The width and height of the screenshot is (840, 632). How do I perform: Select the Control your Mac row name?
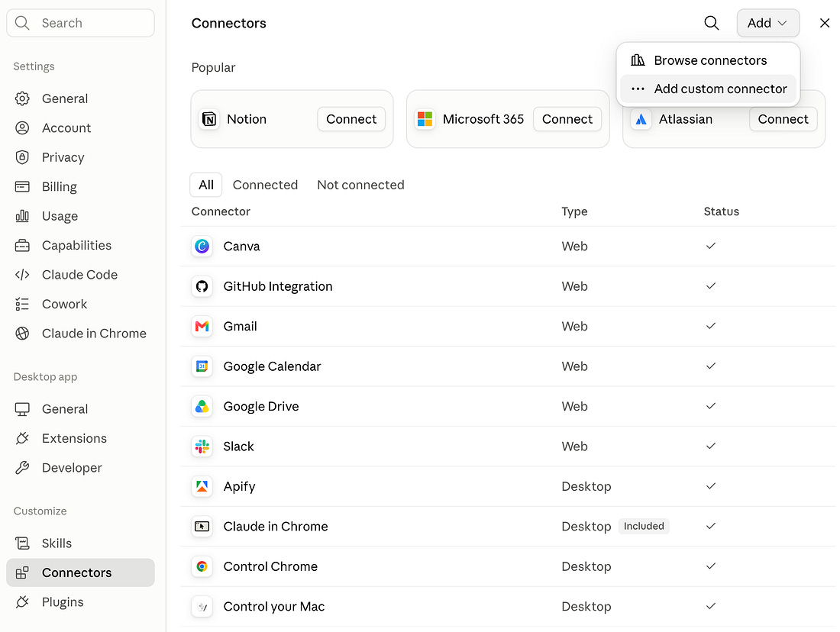pyautogui.click(x=273, y=606)
